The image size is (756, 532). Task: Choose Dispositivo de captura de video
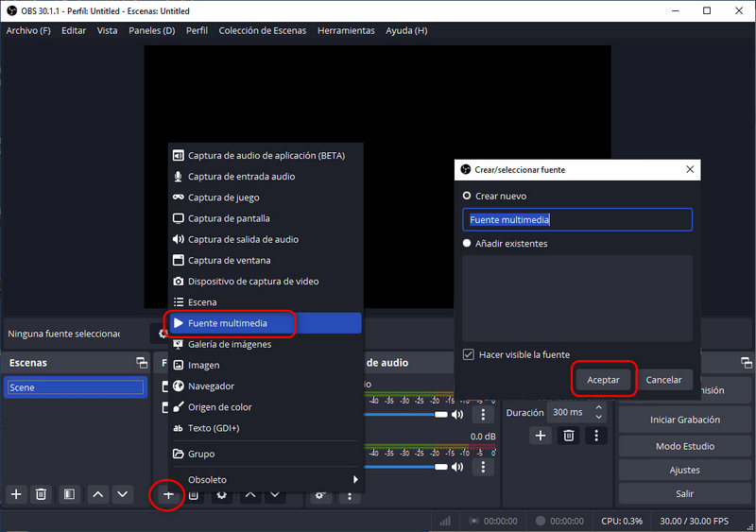click(x=266, y=282)
